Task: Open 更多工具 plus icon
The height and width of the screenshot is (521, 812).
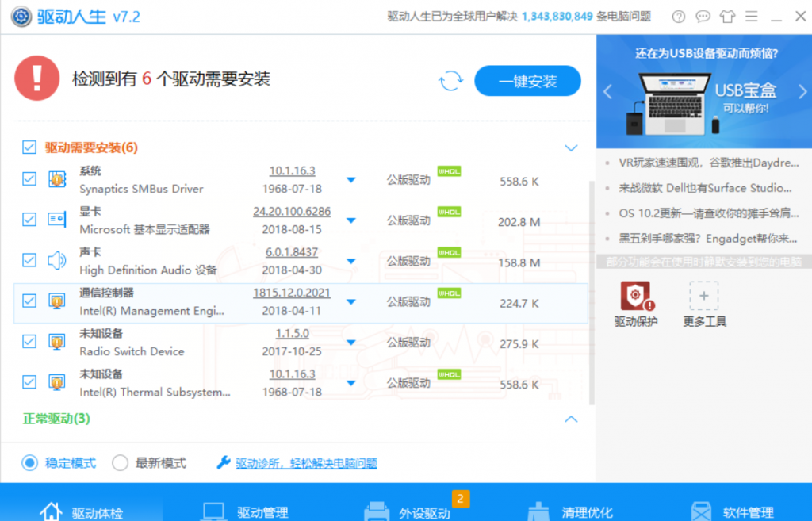Action: pyautogui.click(x=704, y=297)
